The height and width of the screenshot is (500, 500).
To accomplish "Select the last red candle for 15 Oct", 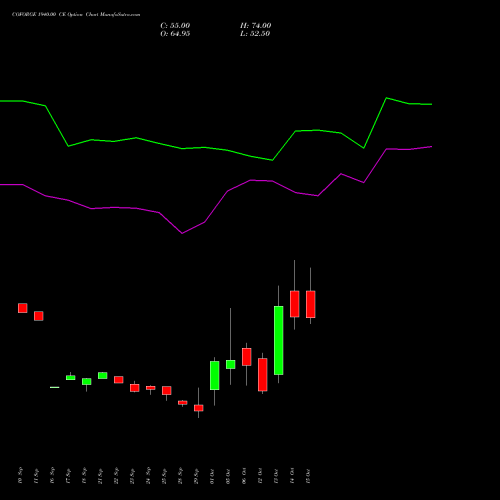I will click(311, 304).
